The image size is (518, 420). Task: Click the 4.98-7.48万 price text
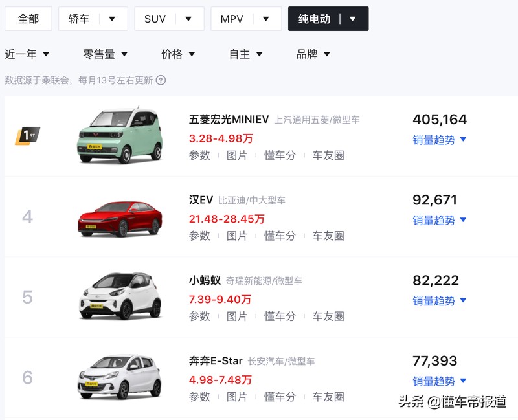pyautogui.click(x=220, y=380)
